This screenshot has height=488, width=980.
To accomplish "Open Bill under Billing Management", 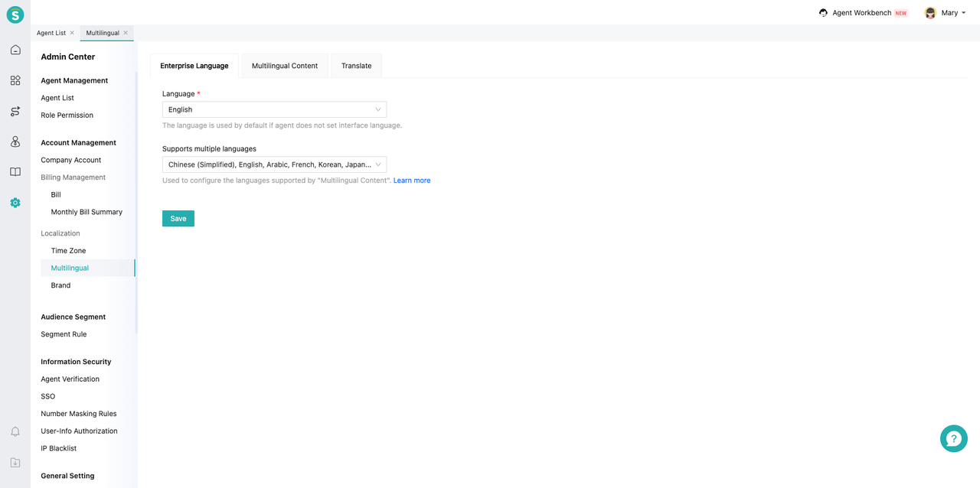I will (56, 195).
